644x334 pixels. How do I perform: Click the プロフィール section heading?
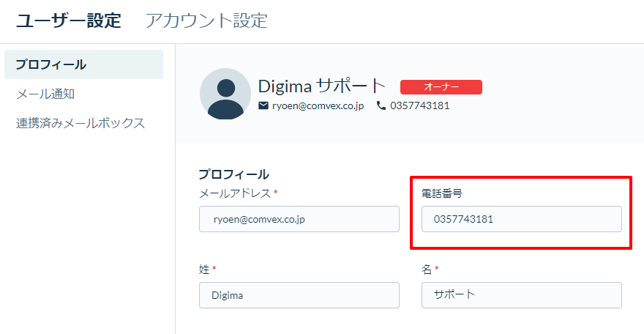(234, 174)
